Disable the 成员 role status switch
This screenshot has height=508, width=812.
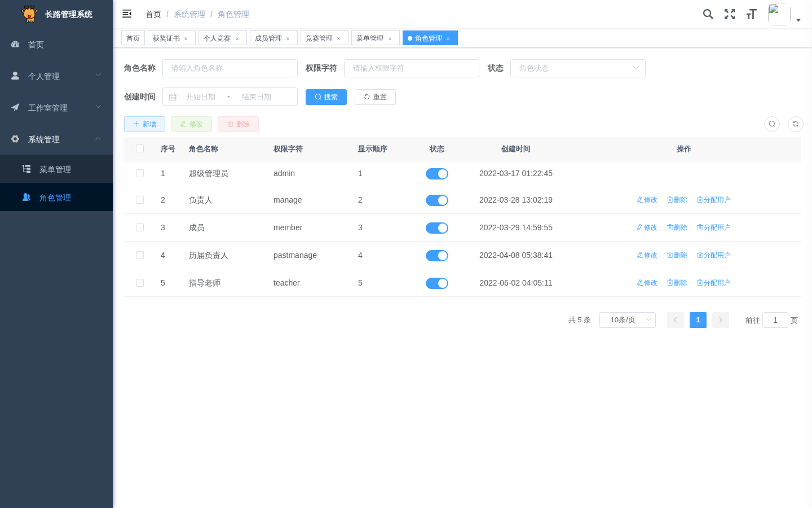[x=437, y=228]
